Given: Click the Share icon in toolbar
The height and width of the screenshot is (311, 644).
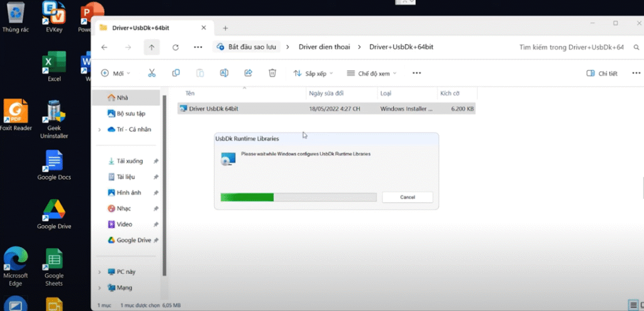Looking at the screenshot, I should coord(248,73).
